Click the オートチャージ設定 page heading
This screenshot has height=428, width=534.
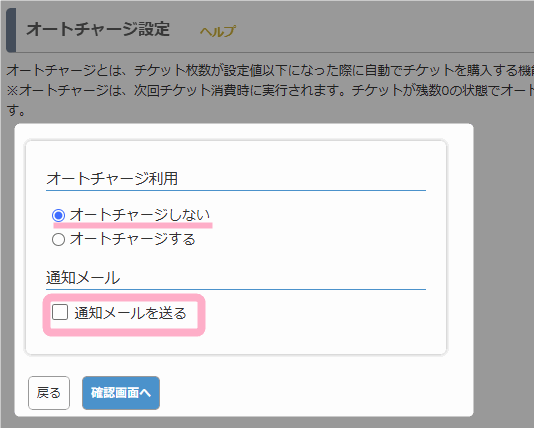(x=98, y=29)
